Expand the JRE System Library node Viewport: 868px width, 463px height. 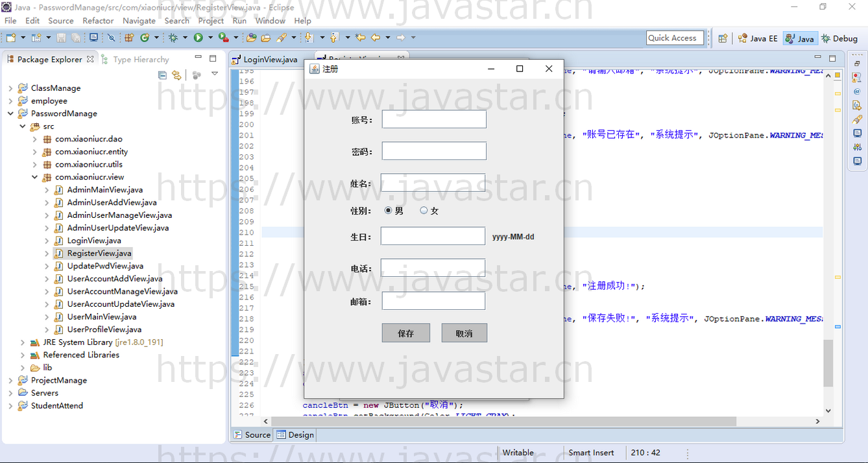(23, 342)
